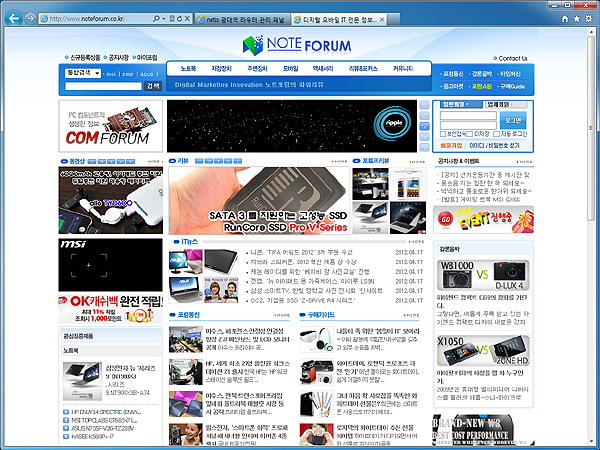
Task: Open the 커뮤니티 navigation menu item
Action: point(402,68)
